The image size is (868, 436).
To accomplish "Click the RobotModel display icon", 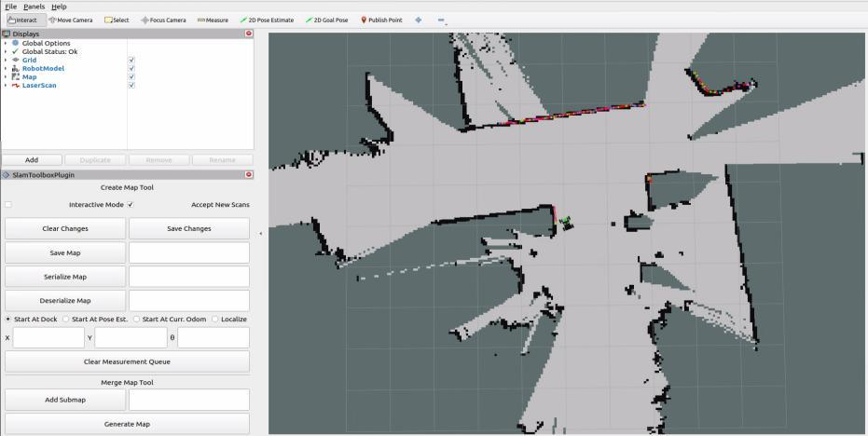I will tap(16, 69).
